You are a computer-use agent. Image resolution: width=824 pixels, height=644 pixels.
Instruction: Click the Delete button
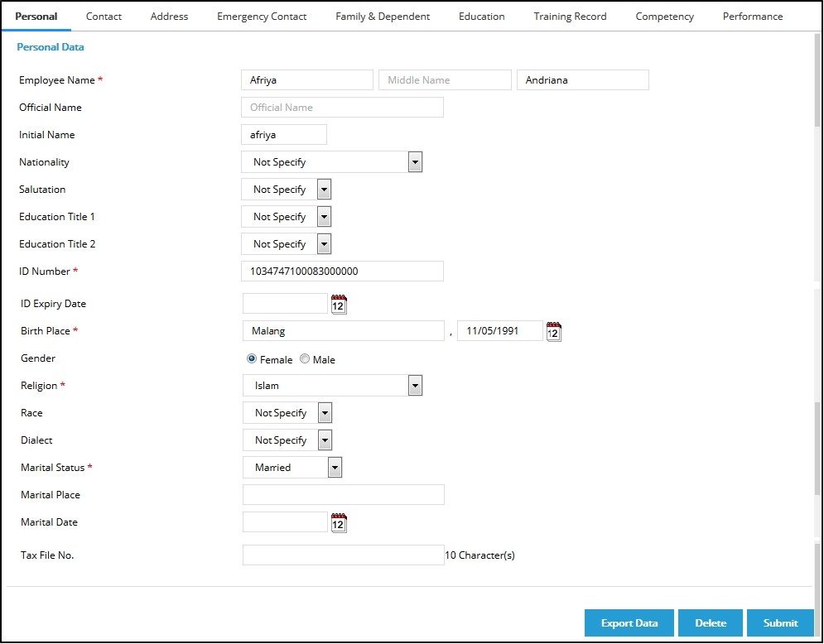click(711, 623)
